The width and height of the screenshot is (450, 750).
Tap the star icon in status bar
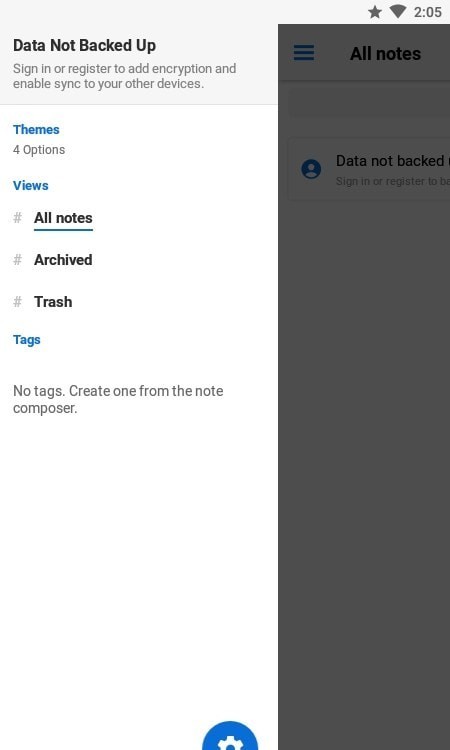point(375,12)
